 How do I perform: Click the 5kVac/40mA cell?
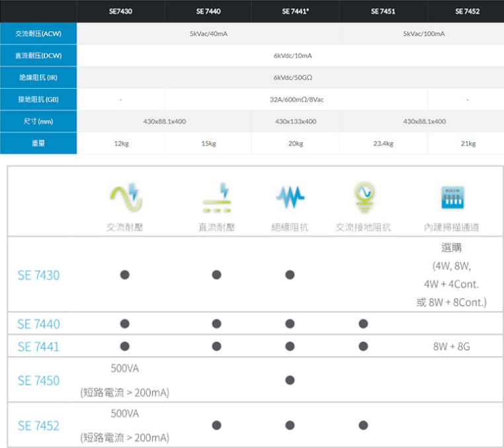pos(208,34)
